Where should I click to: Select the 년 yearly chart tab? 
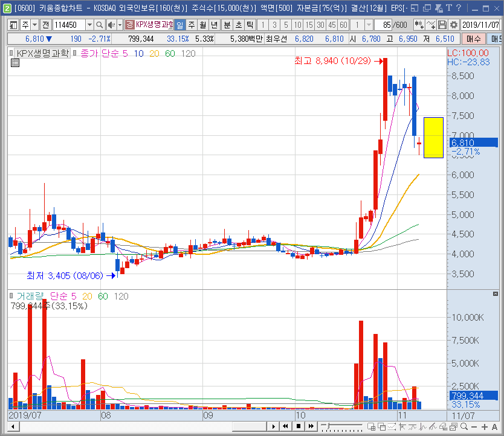tap(214, 25)
